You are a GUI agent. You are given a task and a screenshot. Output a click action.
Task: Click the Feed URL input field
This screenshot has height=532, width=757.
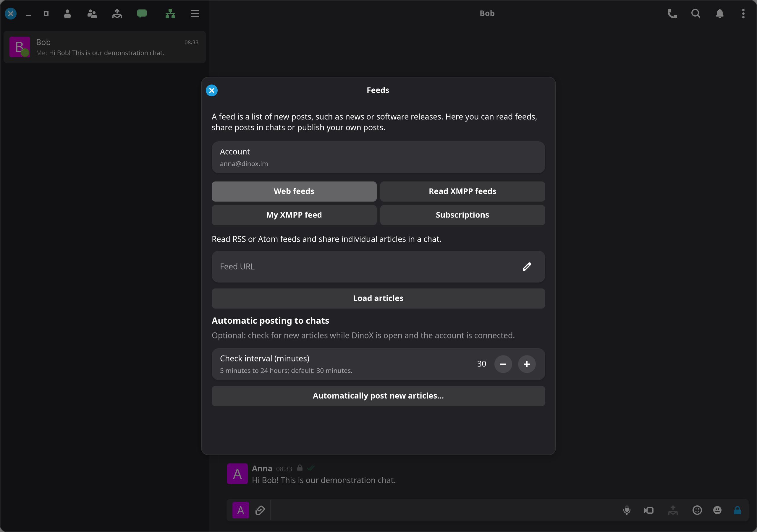[x=378, y=267]
